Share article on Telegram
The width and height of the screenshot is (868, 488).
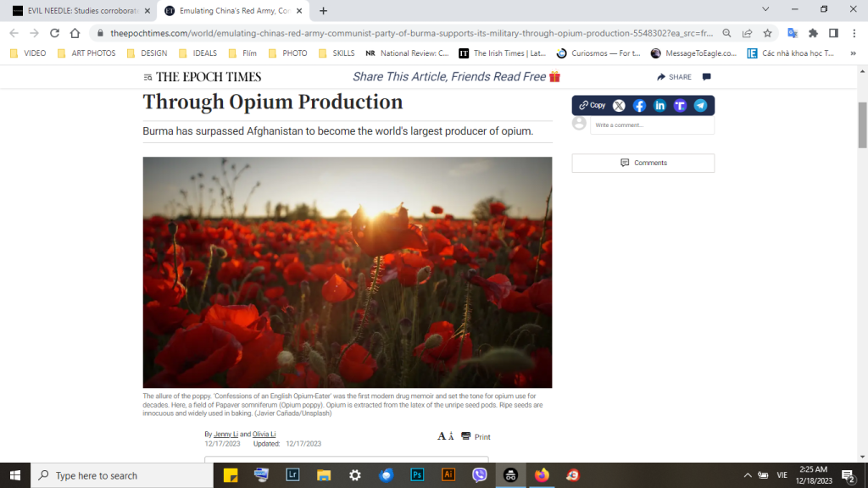[x=700, y=106]
